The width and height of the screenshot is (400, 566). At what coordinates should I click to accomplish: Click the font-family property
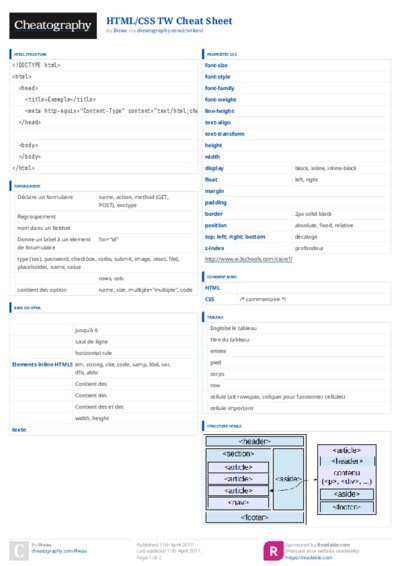[x=219, y=88]
